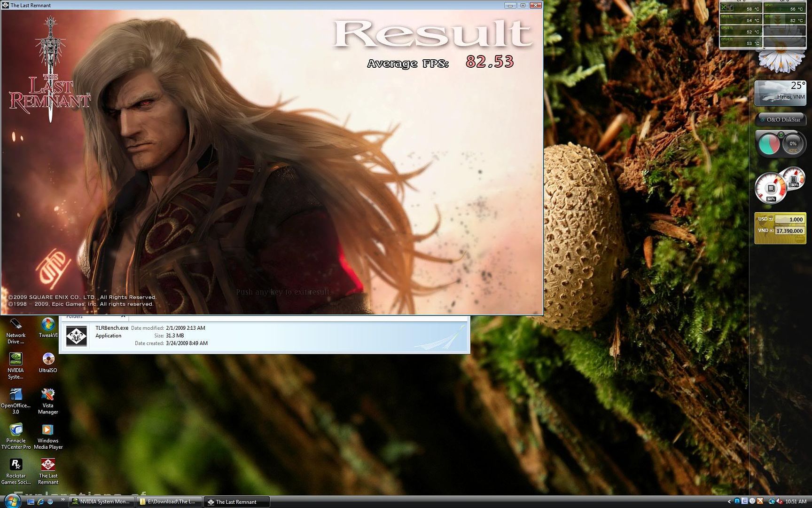The height and width of the screenshot is (508, 812).
Task: Click the wrench icon in temperature gadget
Action: click(730, 7)
